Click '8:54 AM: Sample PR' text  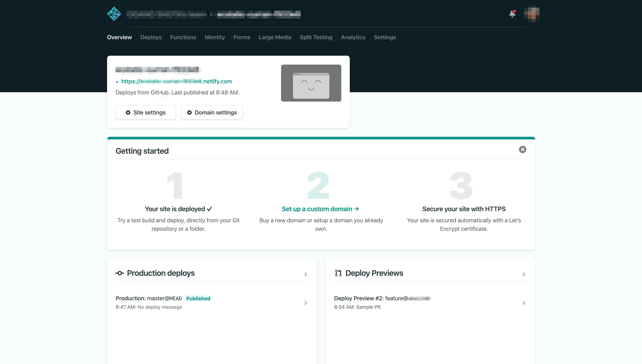pyautogui.click(x=357, y=307)
